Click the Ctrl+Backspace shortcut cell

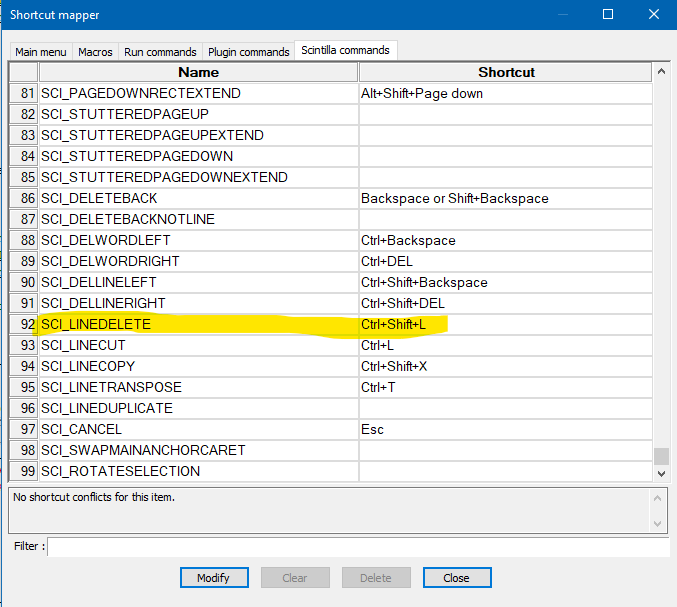click(506, 240)
